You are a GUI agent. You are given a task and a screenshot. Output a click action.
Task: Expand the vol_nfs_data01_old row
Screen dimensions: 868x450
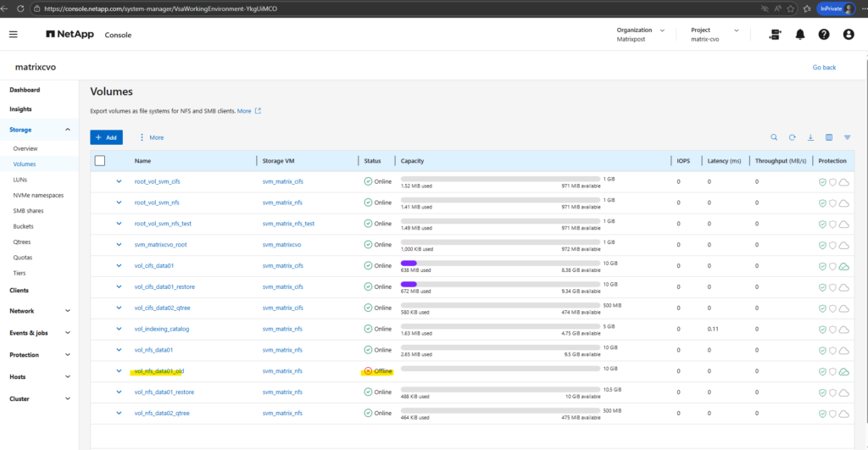(x=120, y=371)
